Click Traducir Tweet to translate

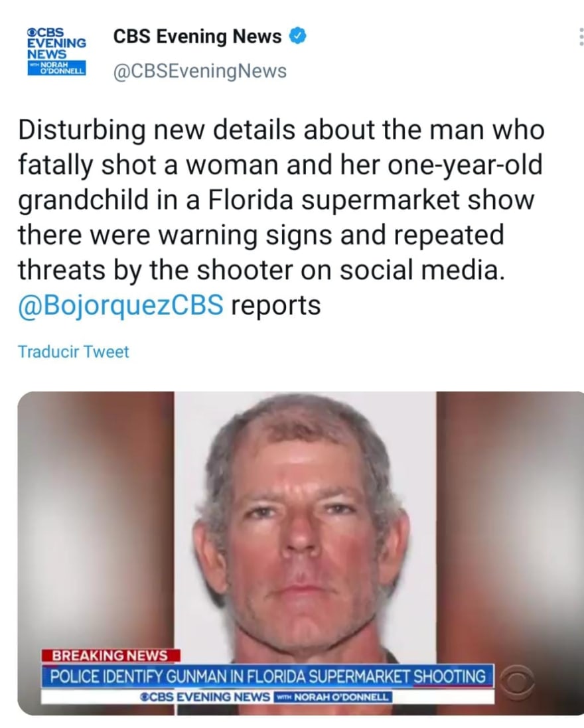point(74,352)
